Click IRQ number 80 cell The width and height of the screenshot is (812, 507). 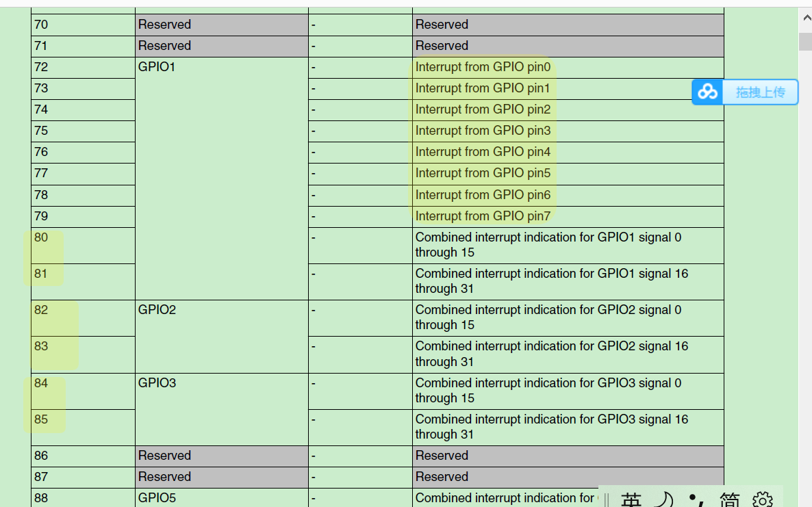pyautogui.click(x=41, y=237)
